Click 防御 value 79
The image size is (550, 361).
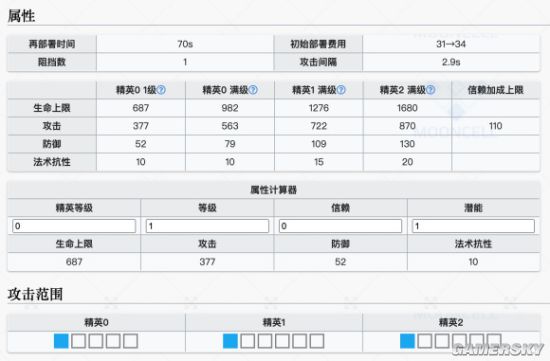(230, 144)
